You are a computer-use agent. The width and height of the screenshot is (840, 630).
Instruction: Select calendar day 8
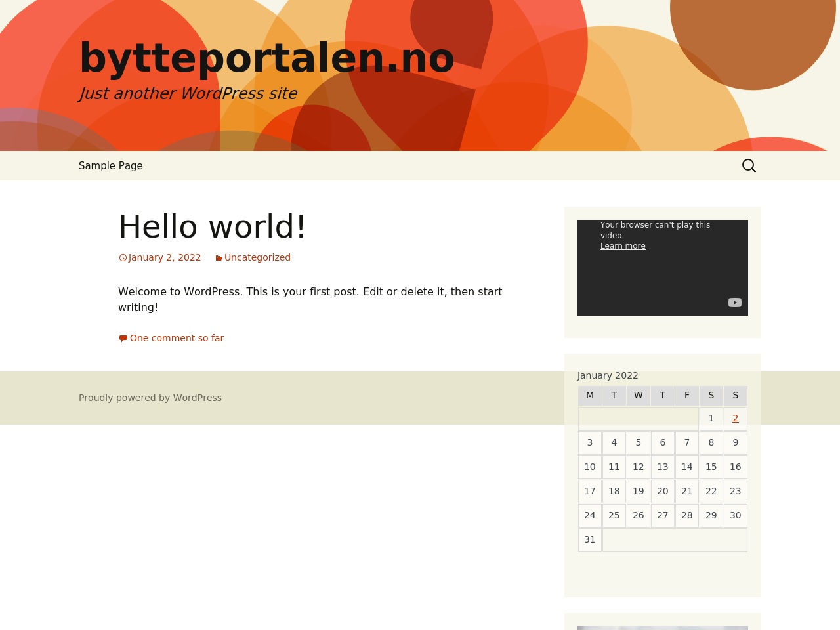click(711, 442)
